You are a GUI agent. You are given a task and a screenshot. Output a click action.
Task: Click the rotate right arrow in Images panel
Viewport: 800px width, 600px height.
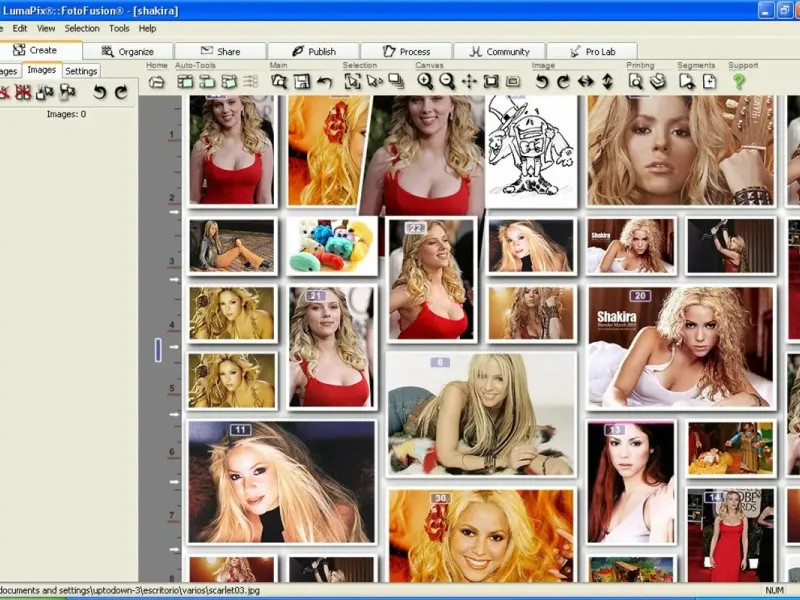[x=121, y=92]
